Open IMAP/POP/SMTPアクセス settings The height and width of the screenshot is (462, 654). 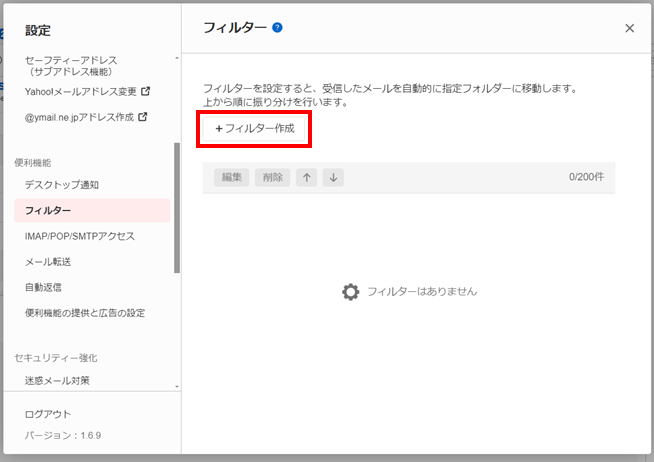[x=80, y=237]
